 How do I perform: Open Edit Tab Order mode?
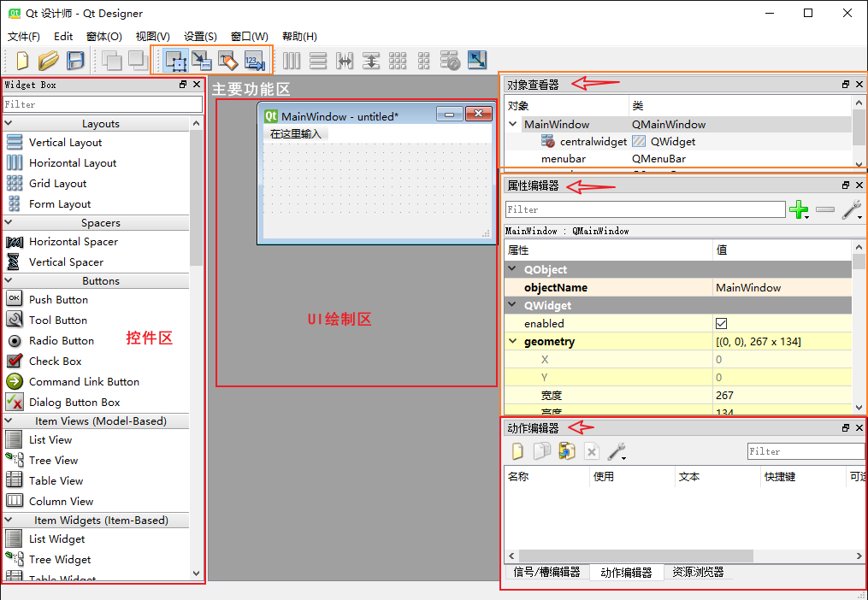pos(253,61)
